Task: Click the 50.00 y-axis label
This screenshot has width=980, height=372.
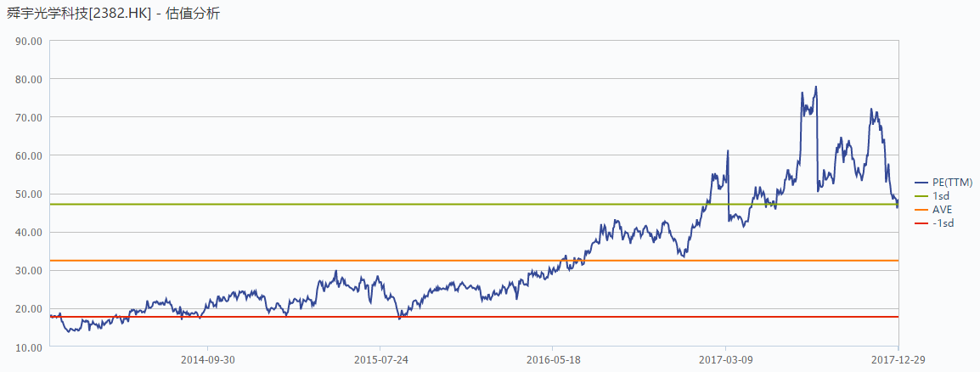Action: pos(28,194)
